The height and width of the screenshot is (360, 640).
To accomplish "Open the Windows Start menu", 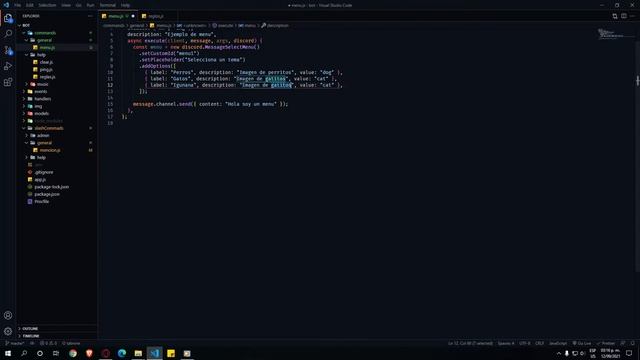I will click(8, 353).
